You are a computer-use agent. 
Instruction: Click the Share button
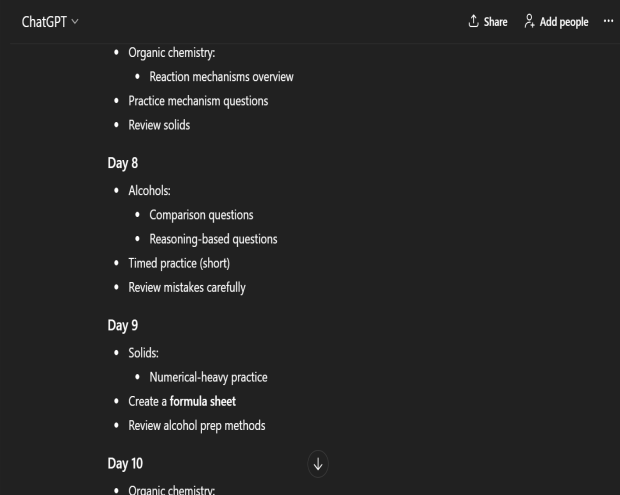tap(488, 22)
